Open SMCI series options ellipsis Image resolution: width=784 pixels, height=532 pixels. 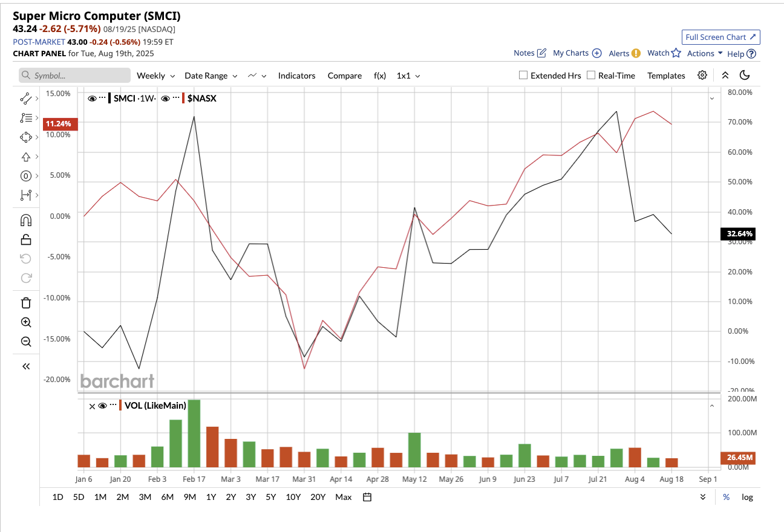102,98
